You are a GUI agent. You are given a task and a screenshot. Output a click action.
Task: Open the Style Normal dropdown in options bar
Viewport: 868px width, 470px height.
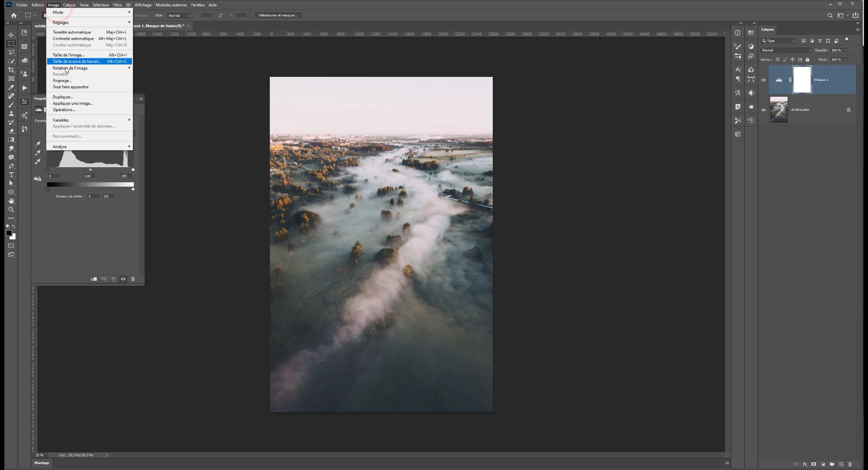[179, 16]
